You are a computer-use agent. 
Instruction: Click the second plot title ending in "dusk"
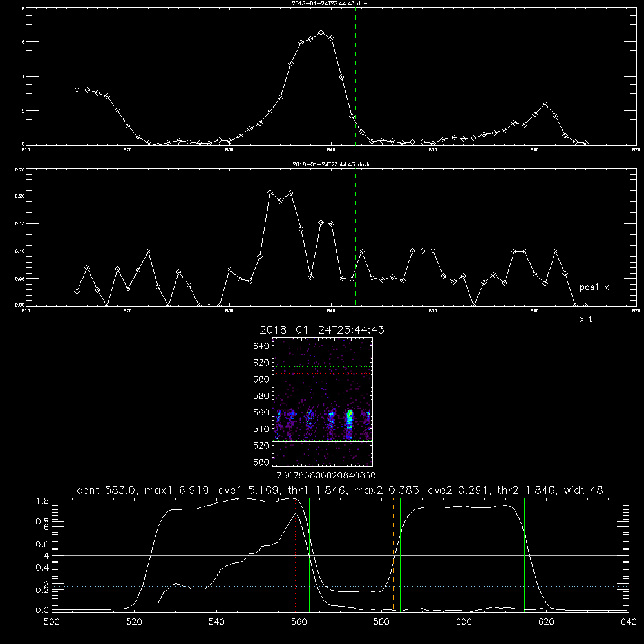pos(331,164)
